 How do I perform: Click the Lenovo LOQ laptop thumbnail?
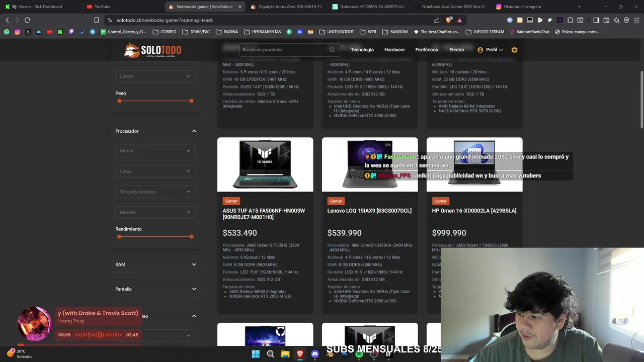coord(370,164)
